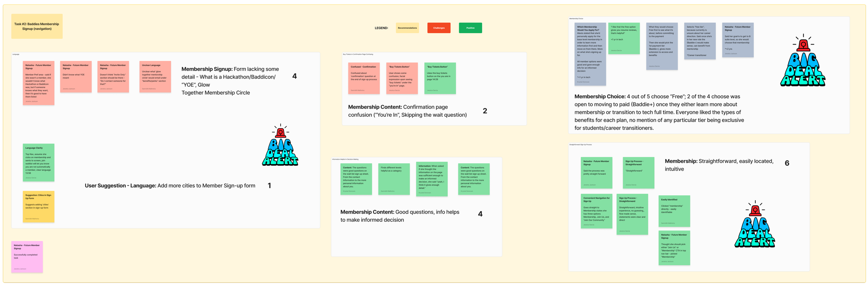
Task: Click 'Information Helpful in Decision Making' section label
Action: point(345,159)
